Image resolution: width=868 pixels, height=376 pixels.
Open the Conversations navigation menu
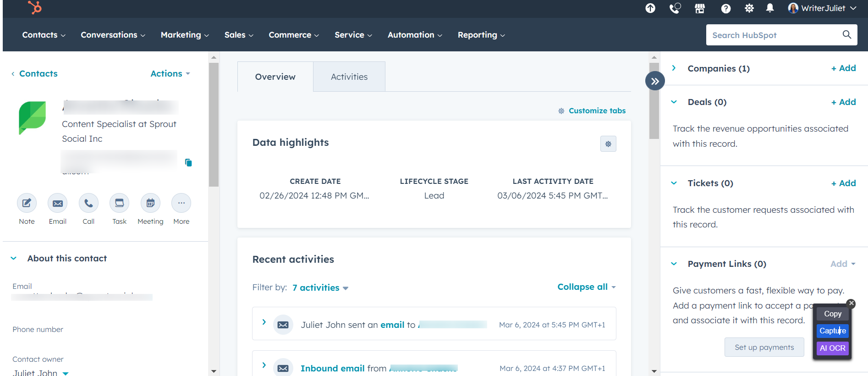point(113,35)
